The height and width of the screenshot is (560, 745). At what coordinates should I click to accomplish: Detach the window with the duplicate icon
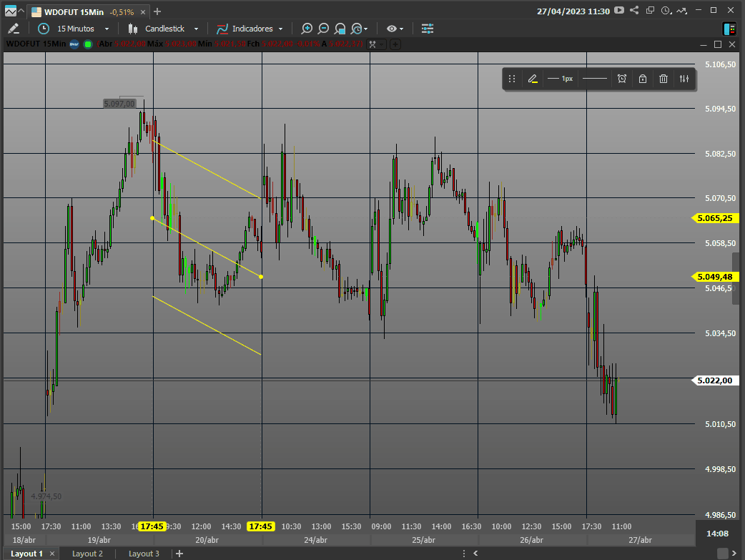(650, 10)
